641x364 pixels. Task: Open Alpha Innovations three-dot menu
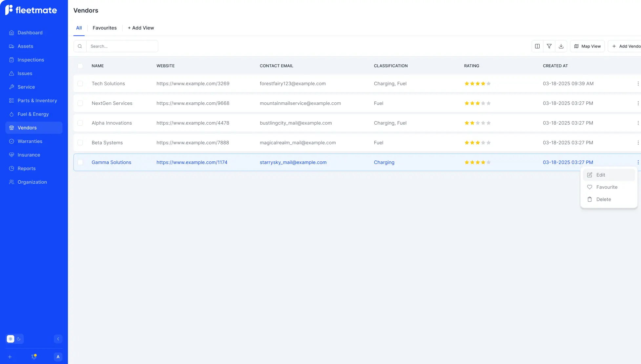tap(638, 123)
